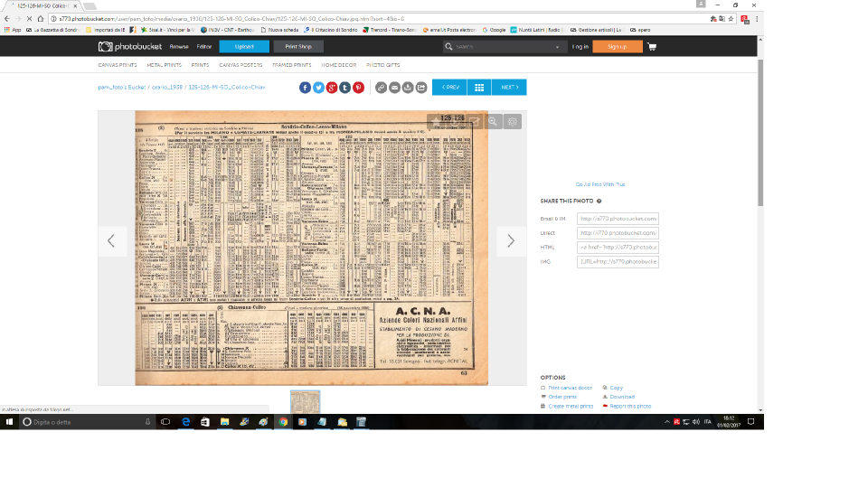Click the gray email share icon

pyautogui.click(x=394, y=88)
